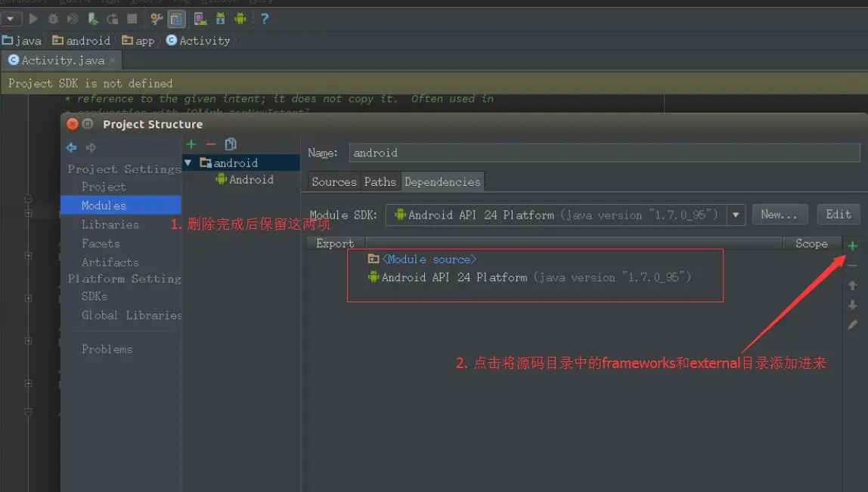Click the remove dependency minus icon
This screenshot has height=492, width=868.
coord(853,265)
